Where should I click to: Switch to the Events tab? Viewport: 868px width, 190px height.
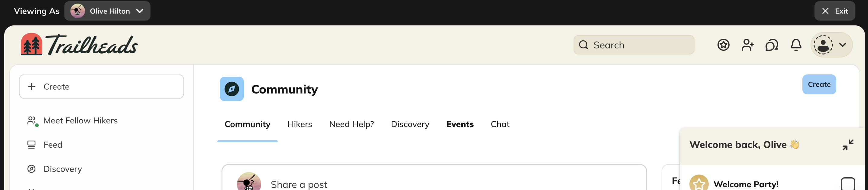(460, 124)
